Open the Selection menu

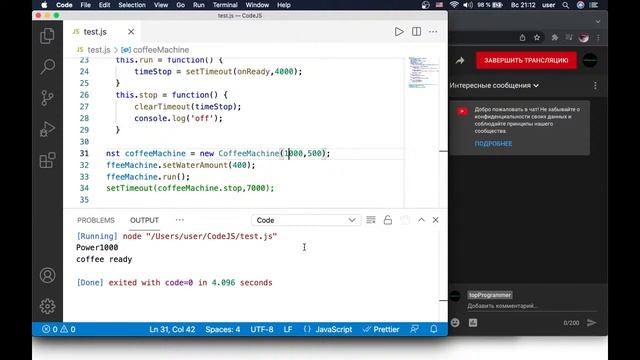[x=132, y=5]
